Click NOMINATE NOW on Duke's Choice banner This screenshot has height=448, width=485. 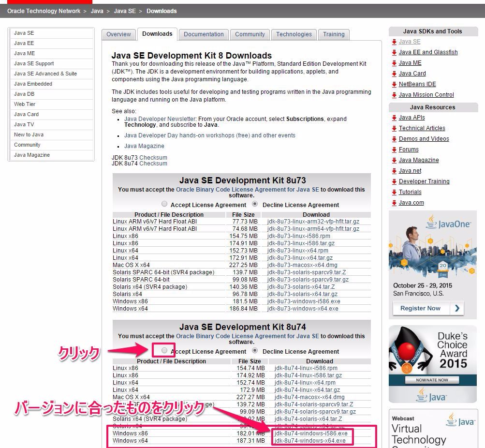(x=432, y=380)
